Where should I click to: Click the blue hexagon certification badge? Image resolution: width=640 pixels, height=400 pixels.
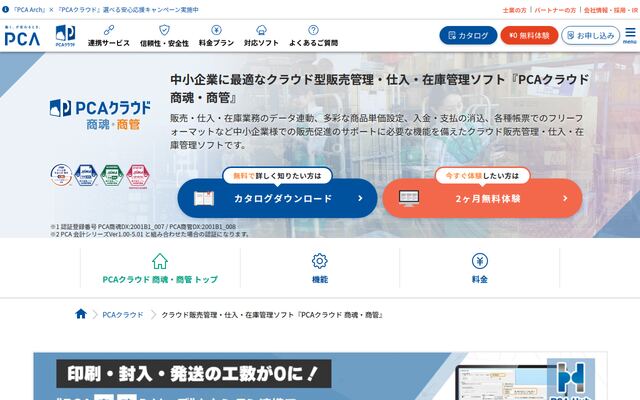(86, 175)
